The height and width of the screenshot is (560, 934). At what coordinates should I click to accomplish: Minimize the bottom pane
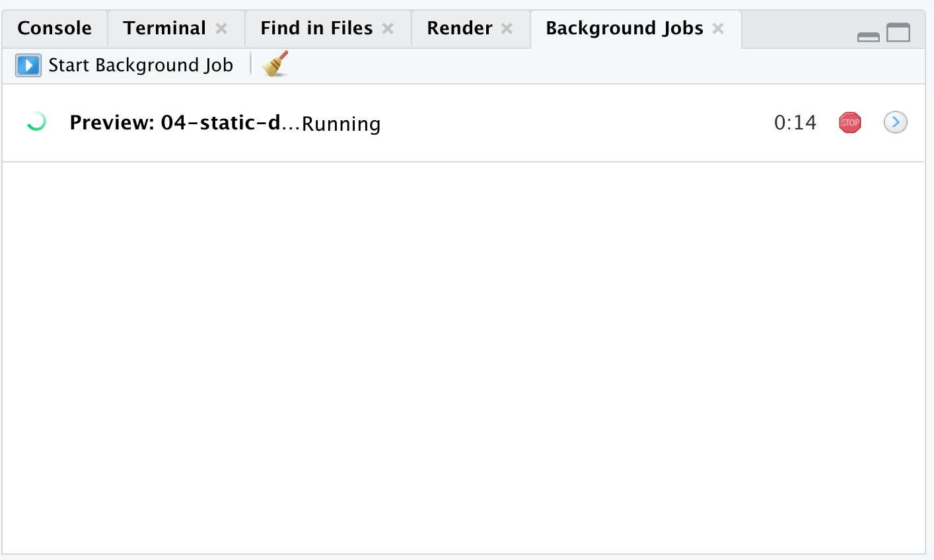[x=868, y=37]
